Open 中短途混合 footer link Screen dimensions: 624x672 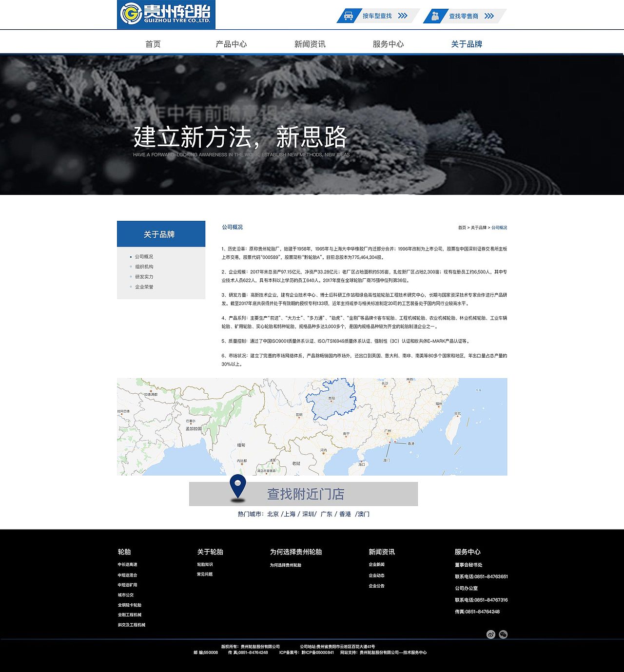point(127,575)
